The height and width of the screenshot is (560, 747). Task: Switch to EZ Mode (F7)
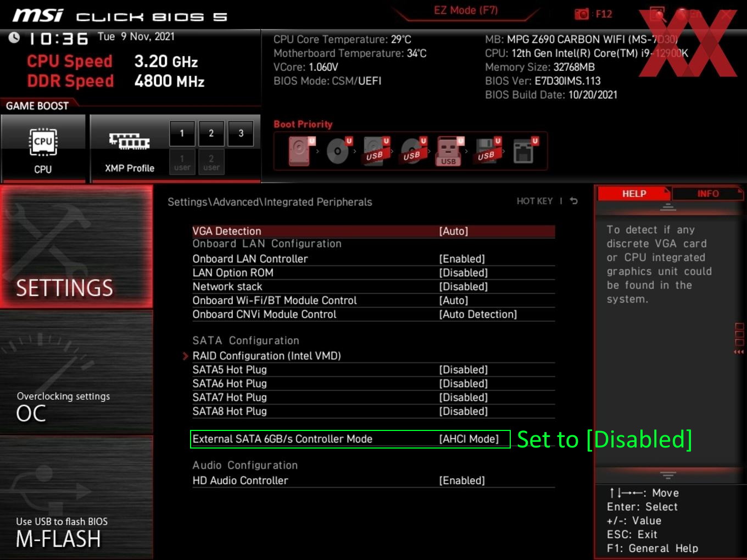(x=466, y=10)
